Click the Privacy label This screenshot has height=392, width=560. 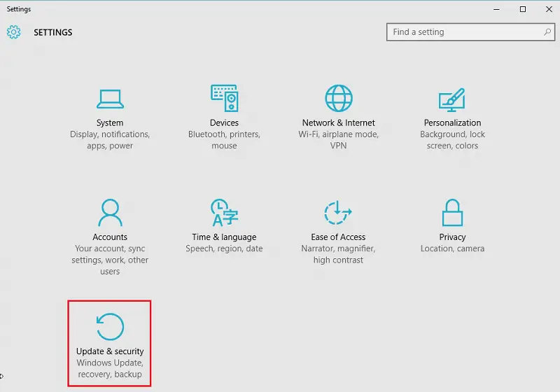452,237
